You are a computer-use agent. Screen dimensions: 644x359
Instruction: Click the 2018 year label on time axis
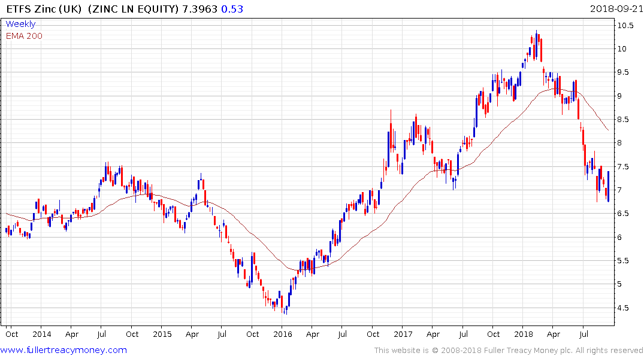tap(523, 334)
